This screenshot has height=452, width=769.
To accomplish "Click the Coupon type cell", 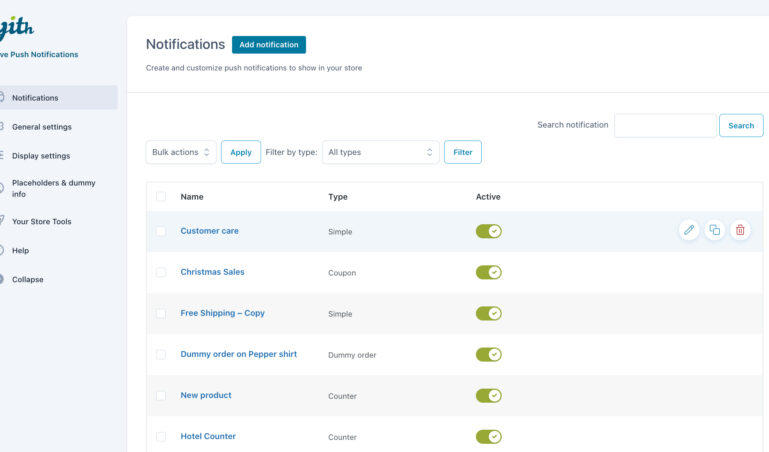I will [x=342, y=273].
